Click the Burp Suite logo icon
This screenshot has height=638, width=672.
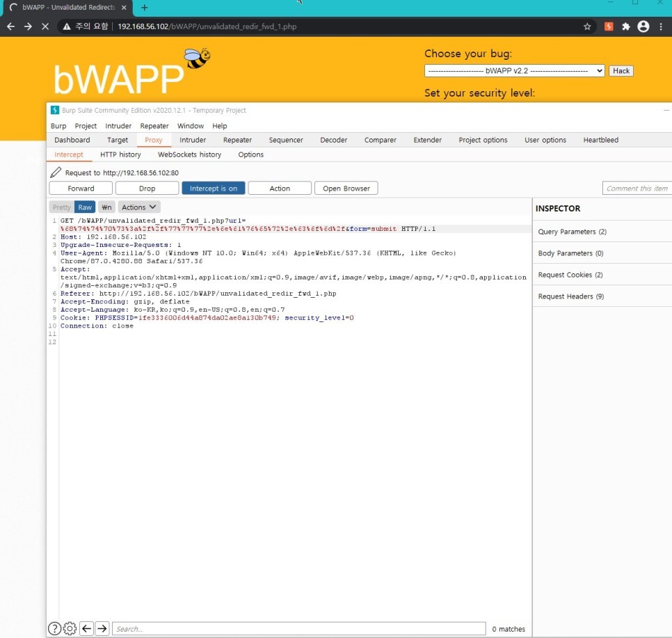54,110
